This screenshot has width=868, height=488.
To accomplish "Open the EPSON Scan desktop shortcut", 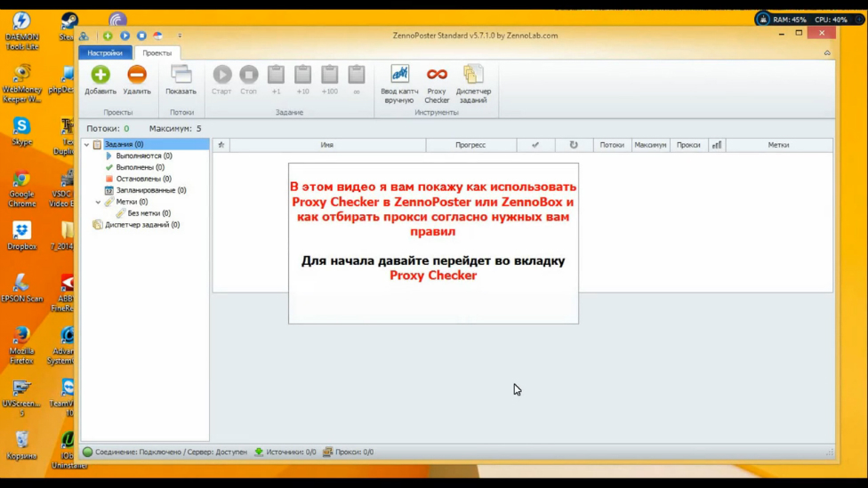I will tap(21, 288).
